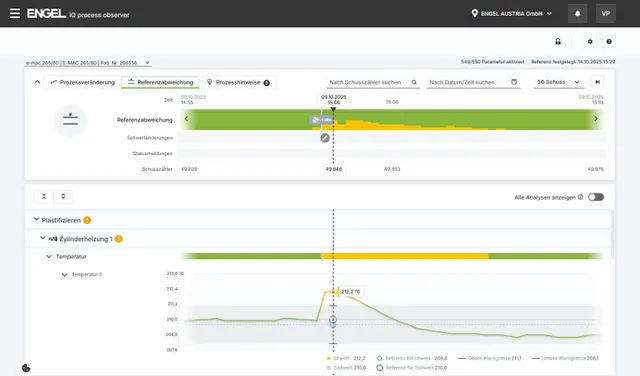The image size is (640, 376).
Task: Click the black cursor triangle at 15:06
Action: [x=333, y=109]
